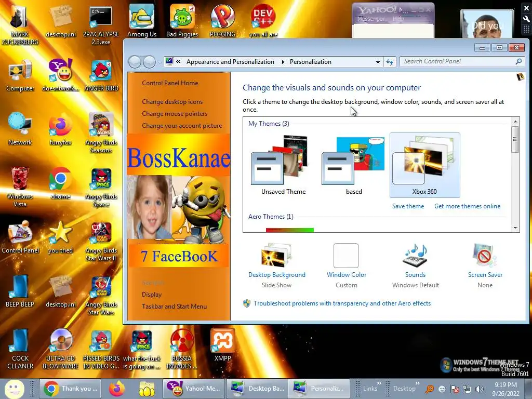This screenshot has height=399, width=532.
Task: Click the theme list scroll up arrow
Action: tap(515, 122)
